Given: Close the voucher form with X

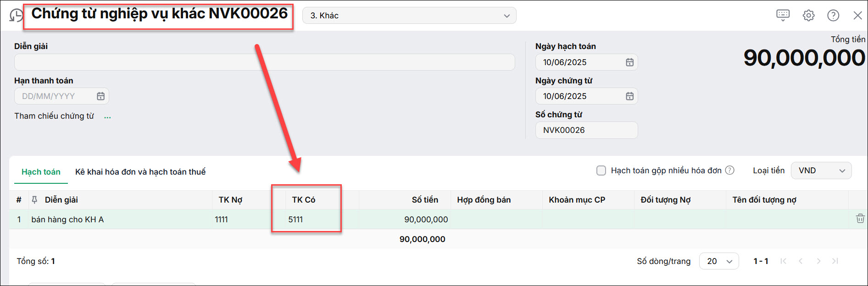Looking at the screenshot, I should point(857,15).
